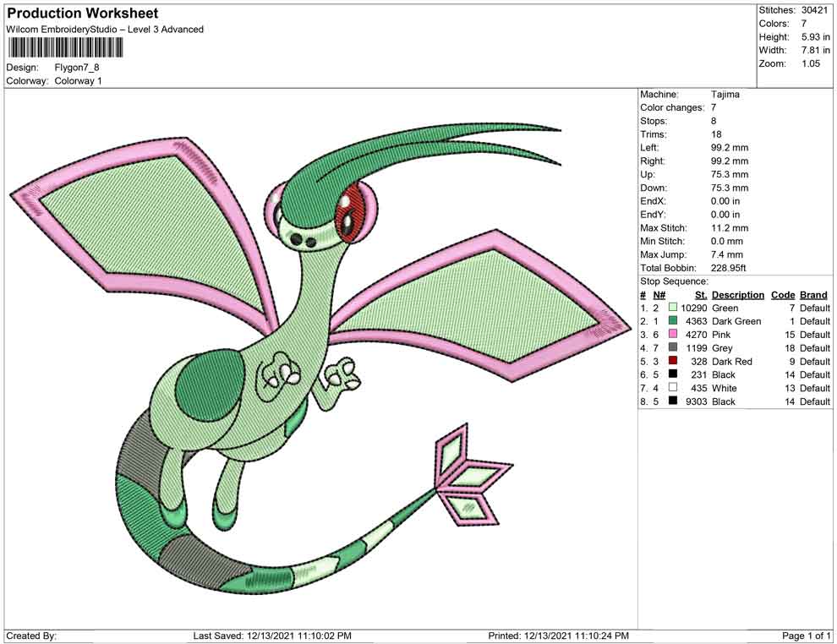The image size is (837, 644).
Task: Select the Dark Green color swatch
Action: [x=673, y=320]
